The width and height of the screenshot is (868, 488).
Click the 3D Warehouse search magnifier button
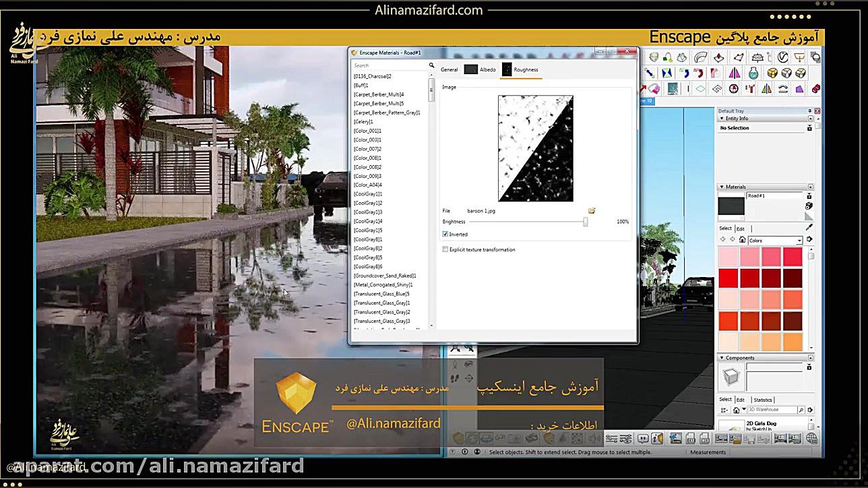point(801,409)
